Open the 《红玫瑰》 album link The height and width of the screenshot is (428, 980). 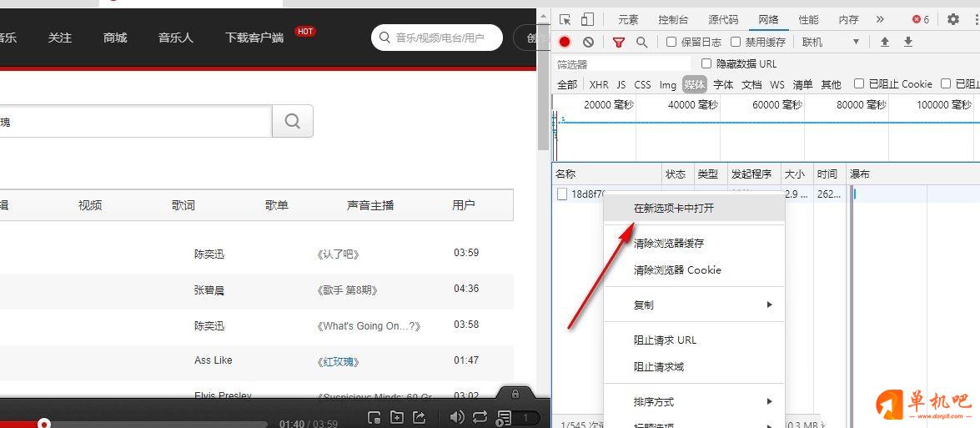coord(338,362)
